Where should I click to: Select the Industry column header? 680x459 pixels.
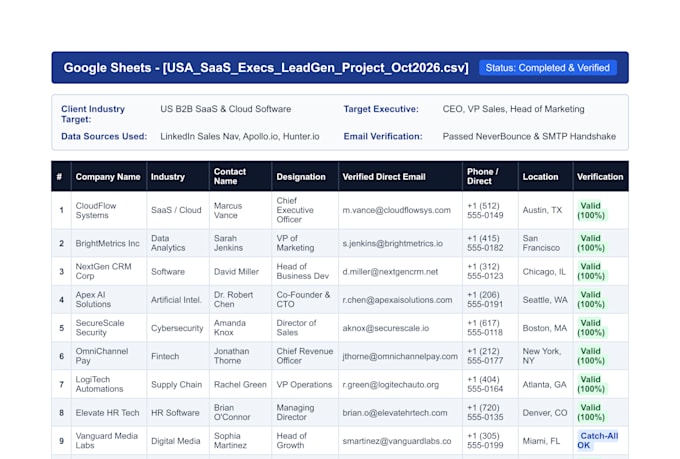click(x=178, y=177)
